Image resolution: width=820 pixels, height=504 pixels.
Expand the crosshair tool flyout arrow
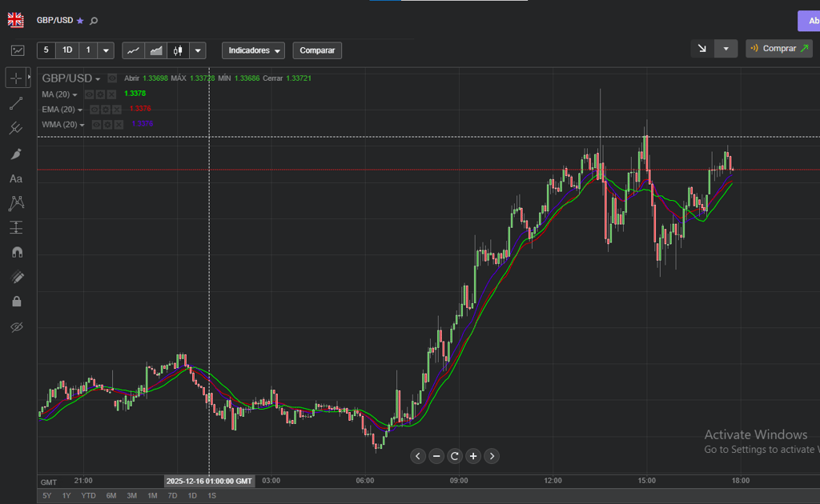coord(30,78)
